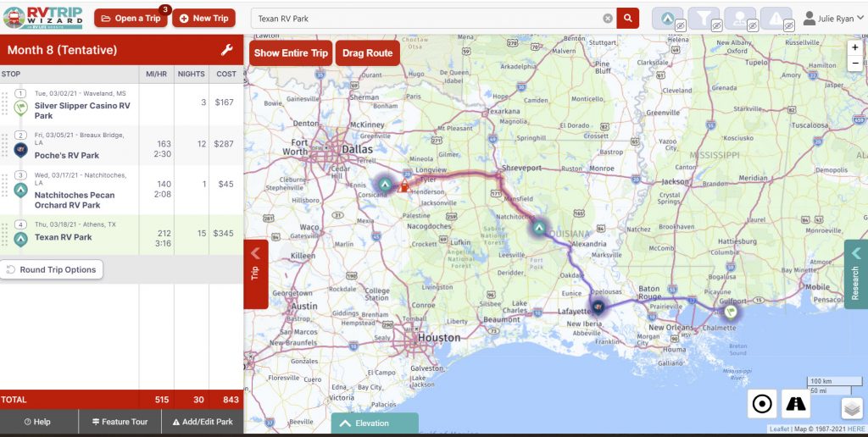Open the HERE map attribution link
The height and width of the screenshot is (437, 868).
click(856, 429)
